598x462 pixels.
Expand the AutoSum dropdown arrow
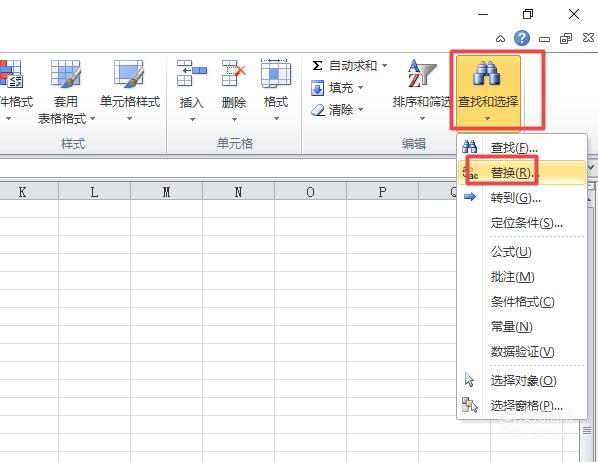point(384,66)
